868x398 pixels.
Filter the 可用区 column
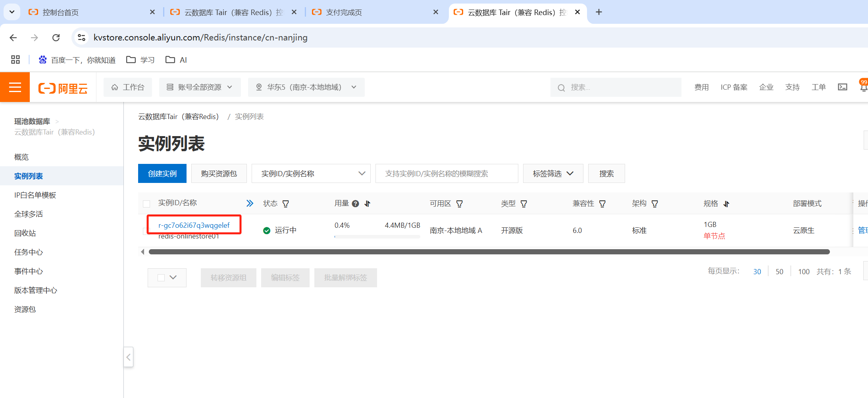pyautogui.click(x=460, y=204)
